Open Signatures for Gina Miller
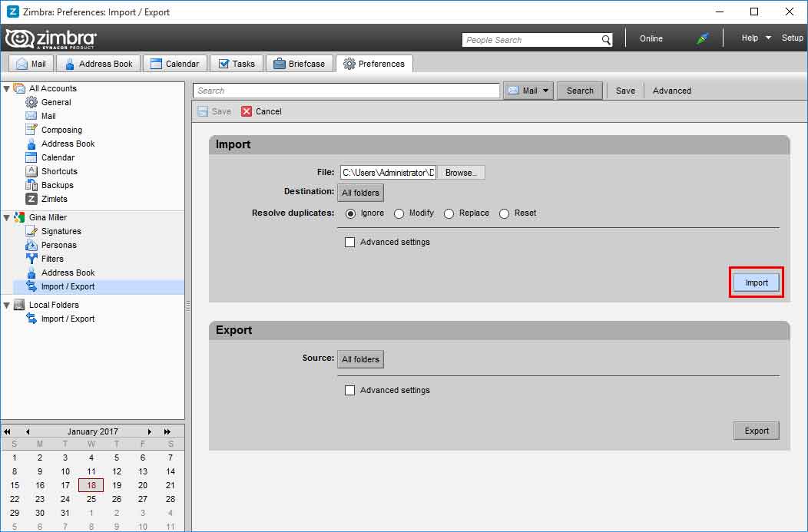 61,231
